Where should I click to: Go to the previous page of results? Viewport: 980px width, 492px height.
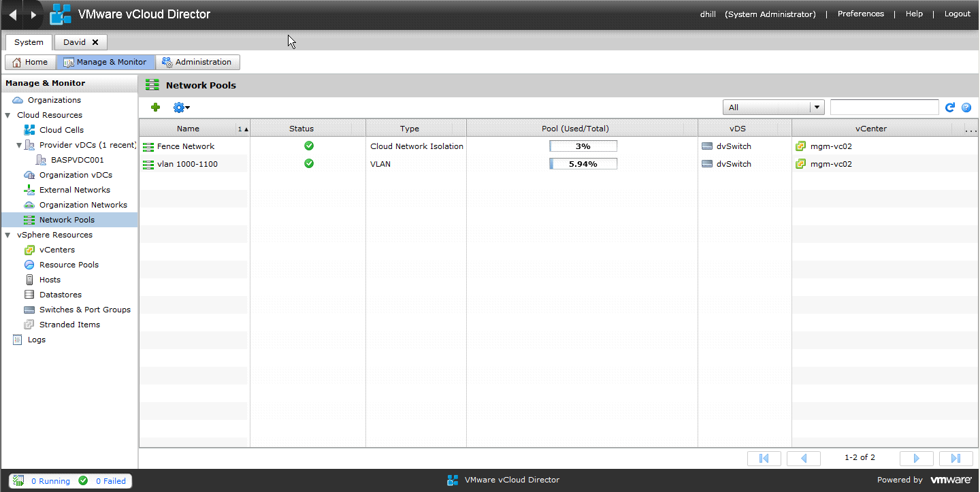pyautogui.click(x=803, y=458)
